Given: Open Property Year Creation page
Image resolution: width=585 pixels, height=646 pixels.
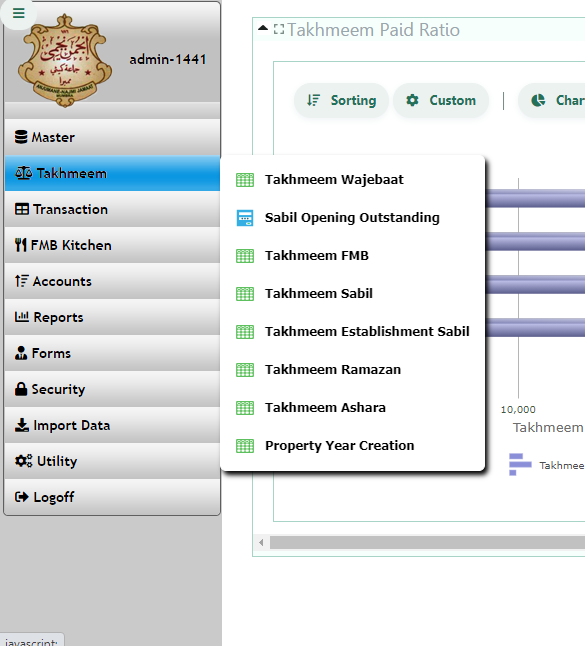Looking at the screenshot, I should pyautogui.click(x=352, y=446).
